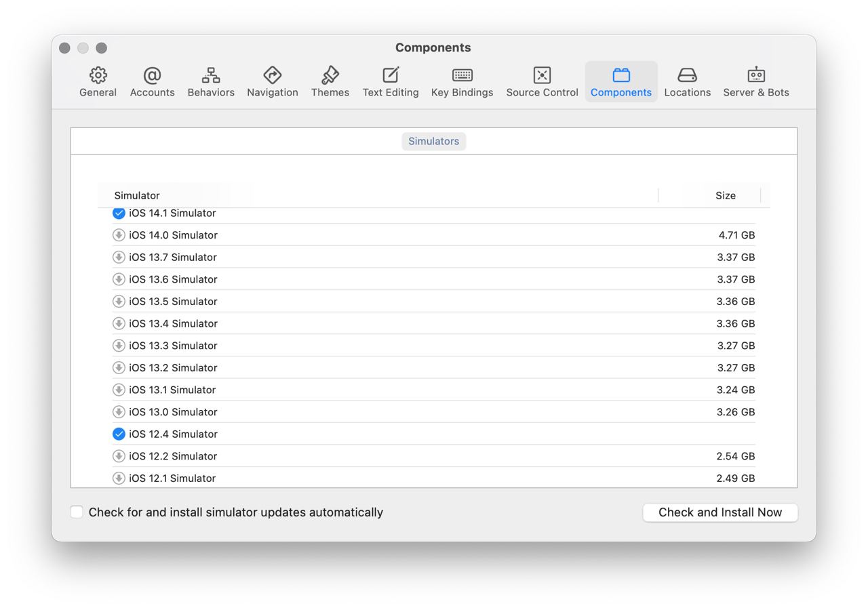
Task: Select the iOS 13.2 Simulator label
Action: (x=174, y=367)
